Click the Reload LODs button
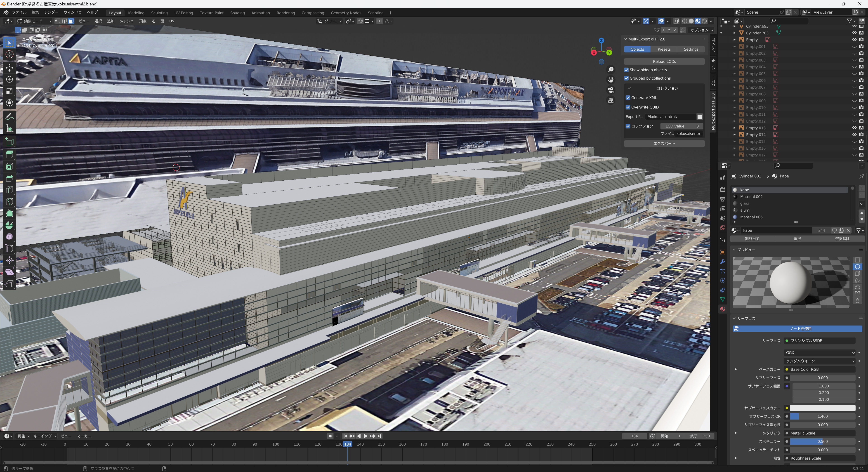This screenshot has width=868, height=472. [664, 61]
